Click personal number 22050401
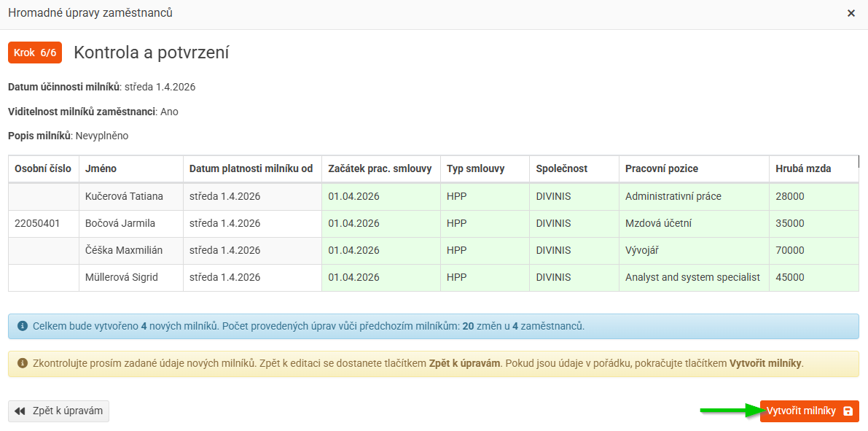Screen dimensions: 868x431 (x=37, y=223)
